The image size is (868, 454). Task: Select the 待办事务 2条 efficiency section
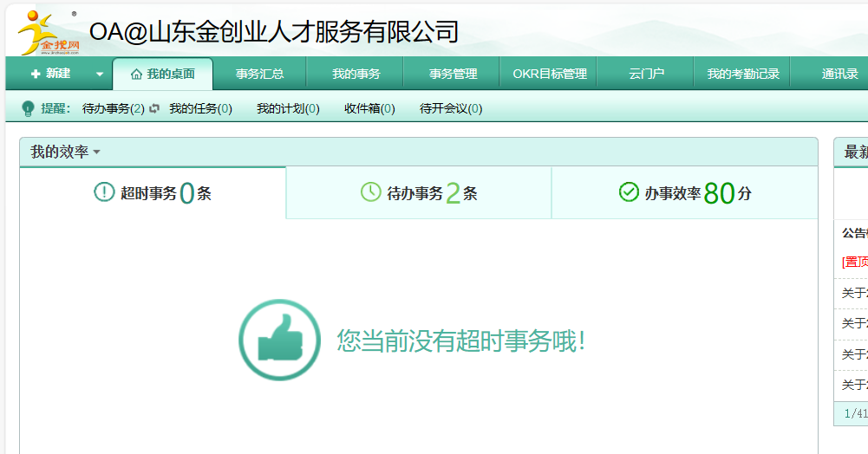coord(419,192)
